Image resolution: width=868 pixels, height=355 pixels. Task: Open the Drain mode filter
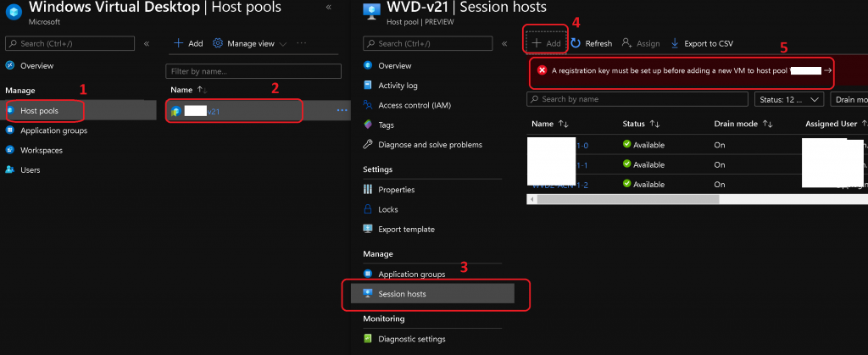click(849, 99)
